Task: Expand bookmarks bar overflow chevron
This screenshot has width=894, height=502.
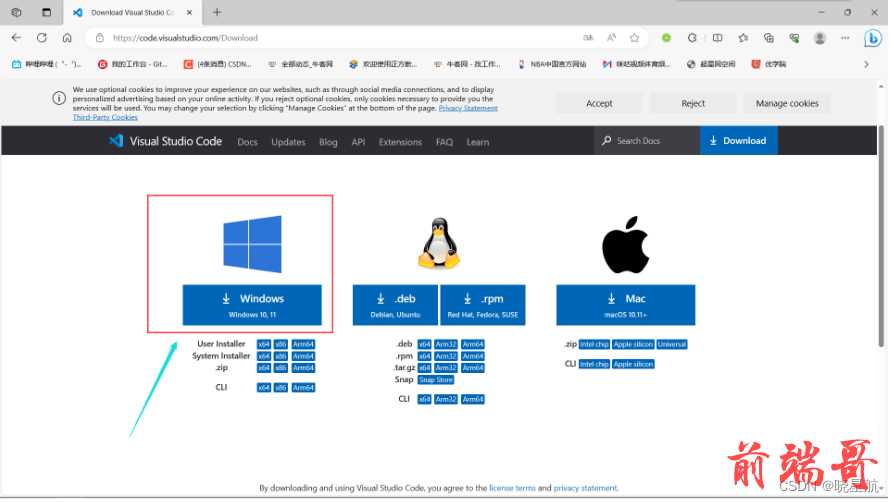Action: (x=866, y=64)
